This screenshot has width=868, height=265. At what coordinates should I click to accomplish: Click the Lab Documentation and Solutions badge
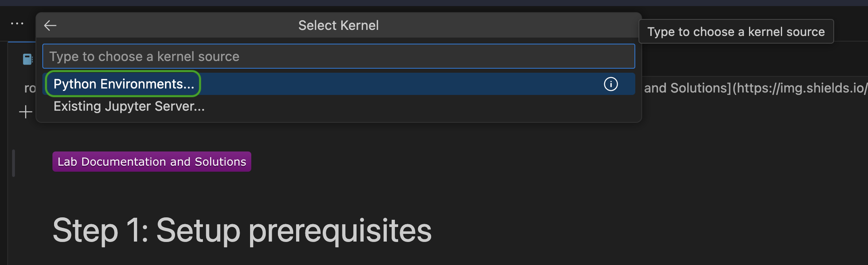pyautogui.click(x=152, y=162)
